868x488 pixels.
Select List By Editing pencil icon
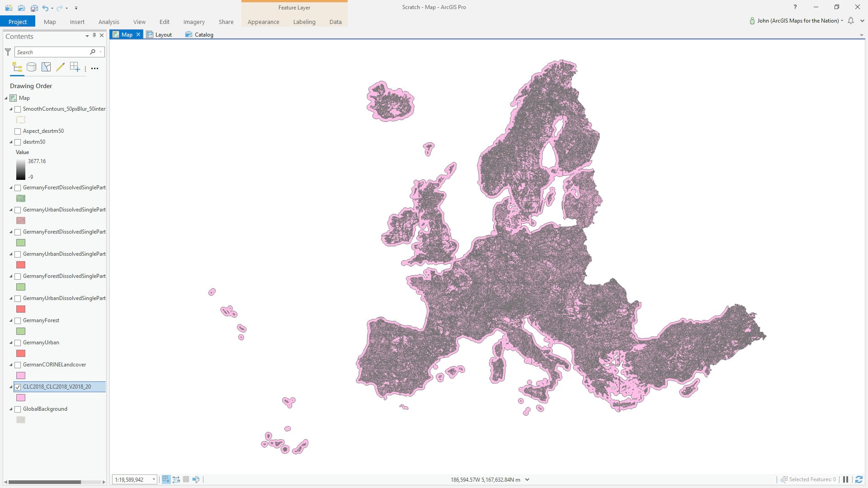[x=60, y=67]
